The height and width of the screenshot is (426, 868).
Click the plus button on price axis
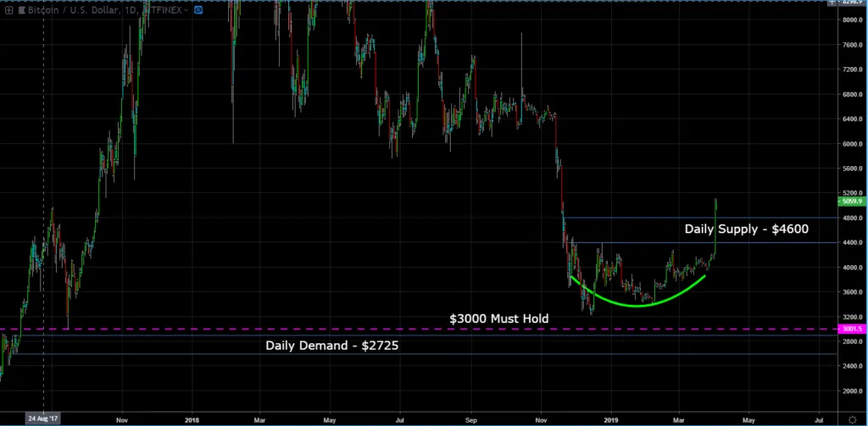830,4
